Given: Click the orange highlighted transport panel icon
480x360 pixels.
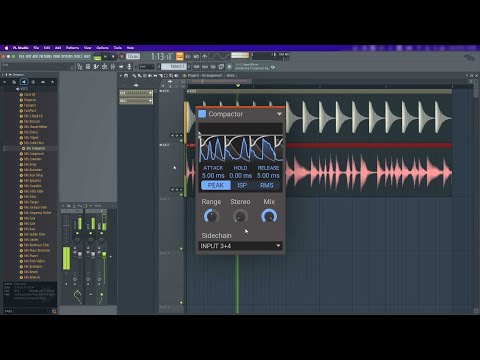Looking at the screenshot, I should click(x=180, y=56).
